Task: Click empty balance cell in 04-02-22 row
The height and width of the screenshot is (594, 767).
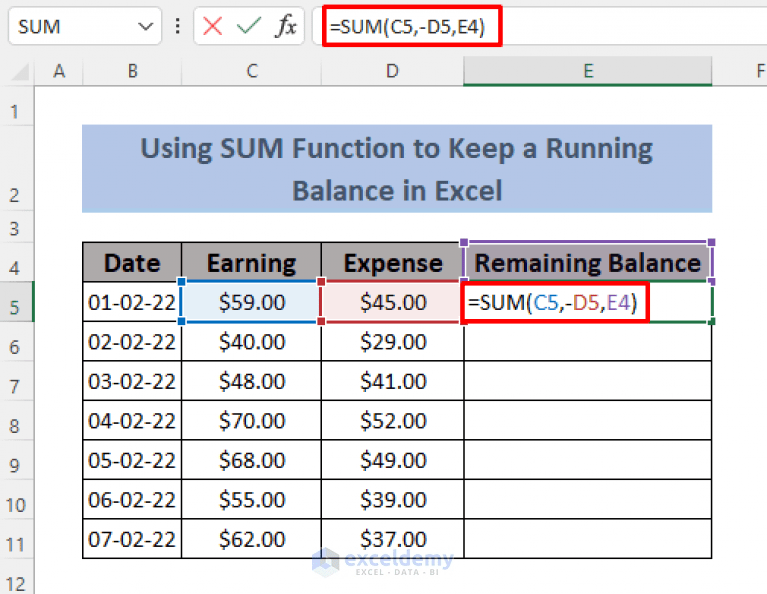Action: (x=588, y=421)
